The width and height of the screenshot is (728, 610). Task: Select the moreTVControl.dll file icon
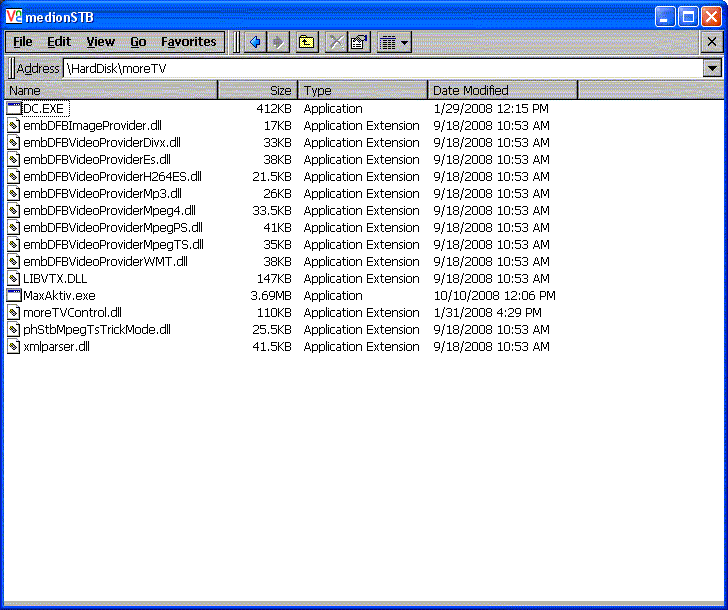pos(14,312)
